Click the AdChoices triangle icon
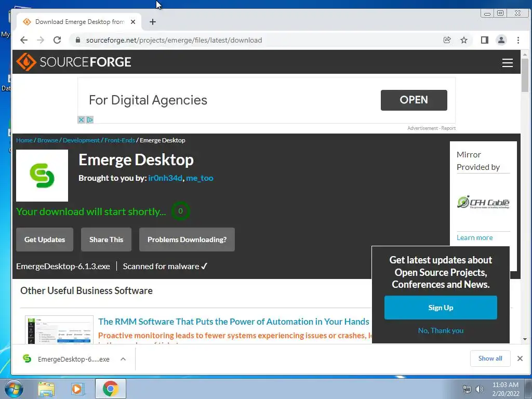Viewport: 532px width, 399px height. pyautogui.click(x=89, y=120)
